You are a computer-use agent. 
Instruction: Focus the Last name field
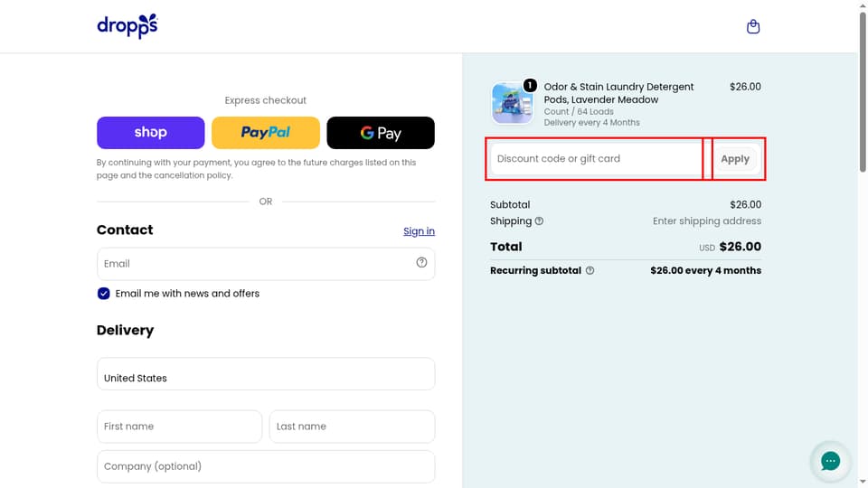(352, 427)
